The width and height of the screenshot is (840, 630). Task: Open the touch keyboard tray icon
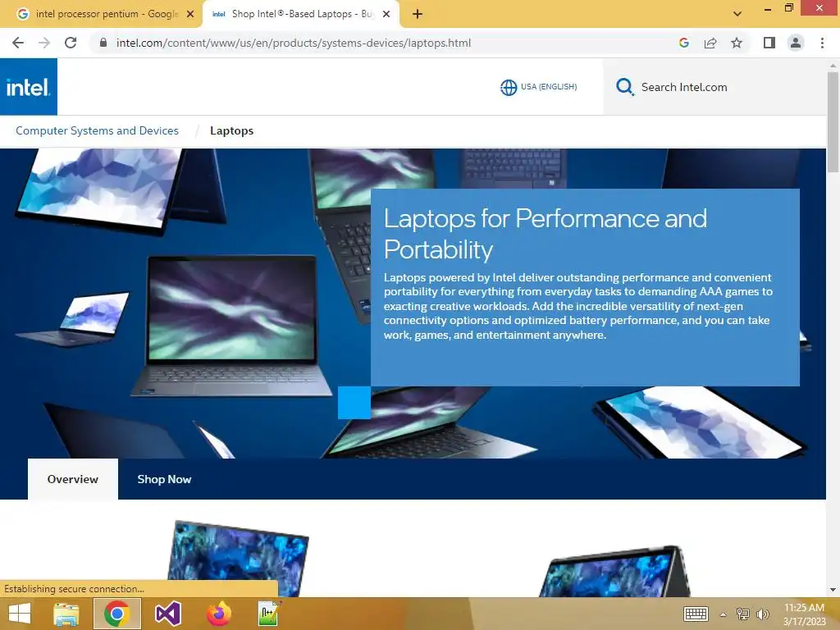click(x=696, y=614)
